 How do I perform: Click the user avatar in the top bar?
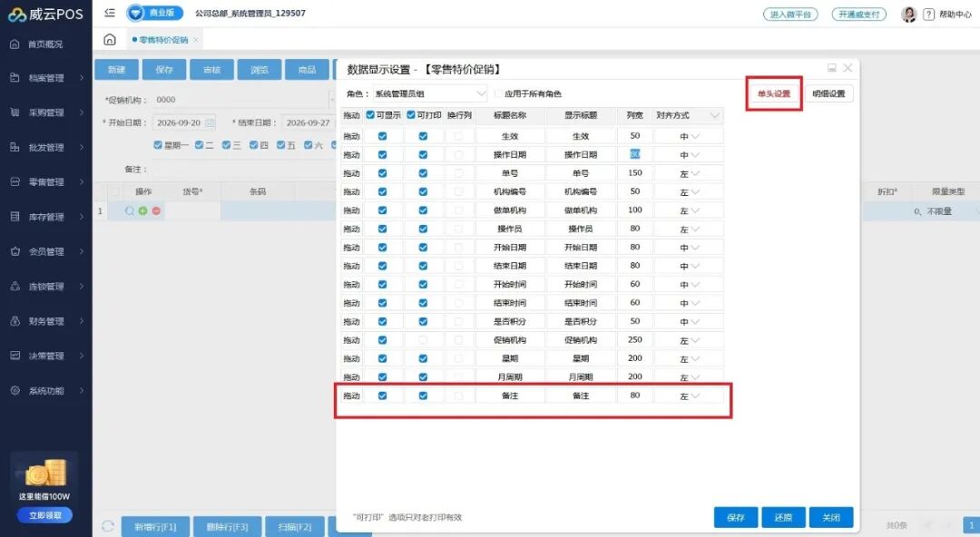point(908,14)
